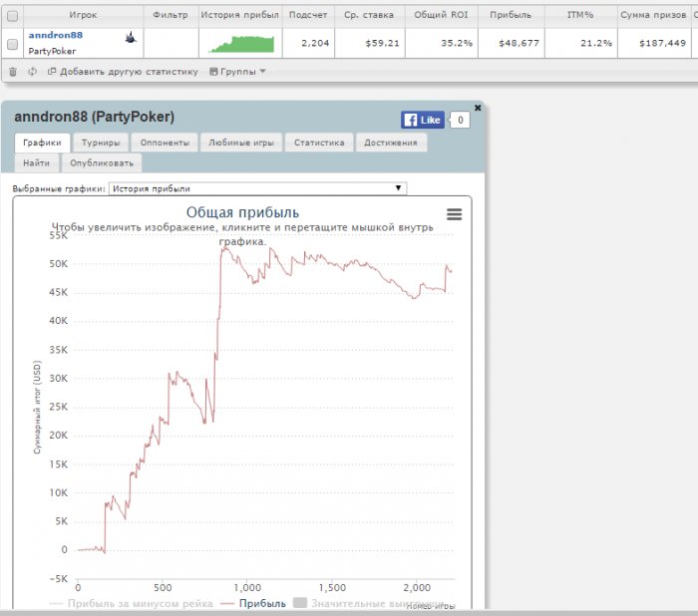Click the Общая прибыль chart title
The image size is (698, 616).
pyautogui.click(x=242, y=212)
